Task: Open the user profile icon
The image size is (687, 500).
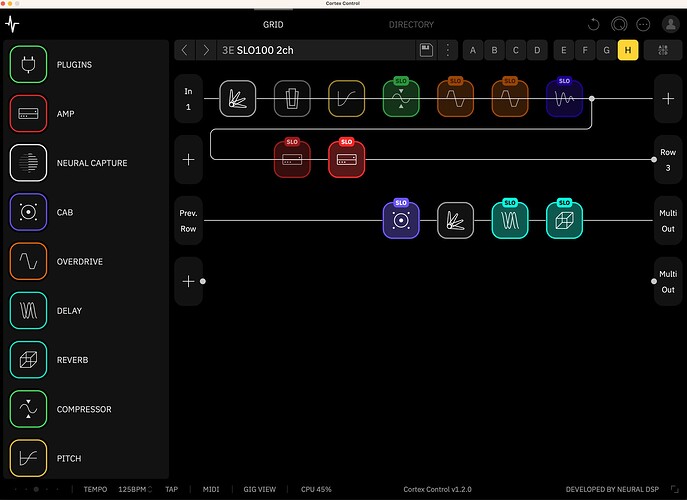Action: 671,25
